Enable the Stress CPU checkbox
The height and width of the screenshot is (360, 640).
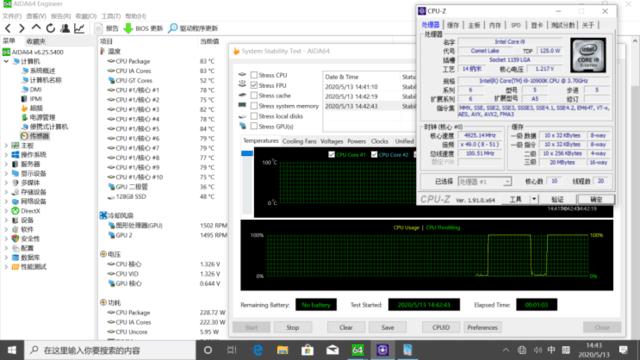(254, 75)
